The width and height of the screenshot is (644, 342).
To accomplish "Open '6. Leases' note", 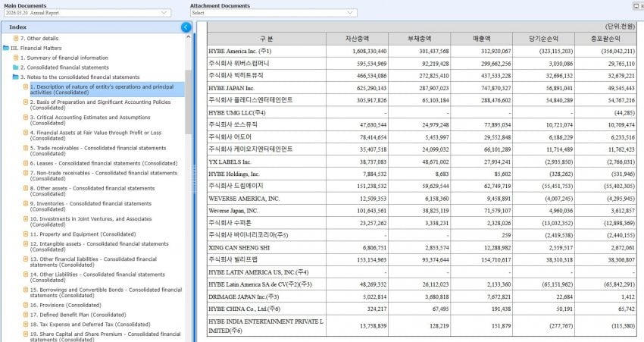I will tap(104, 163).
